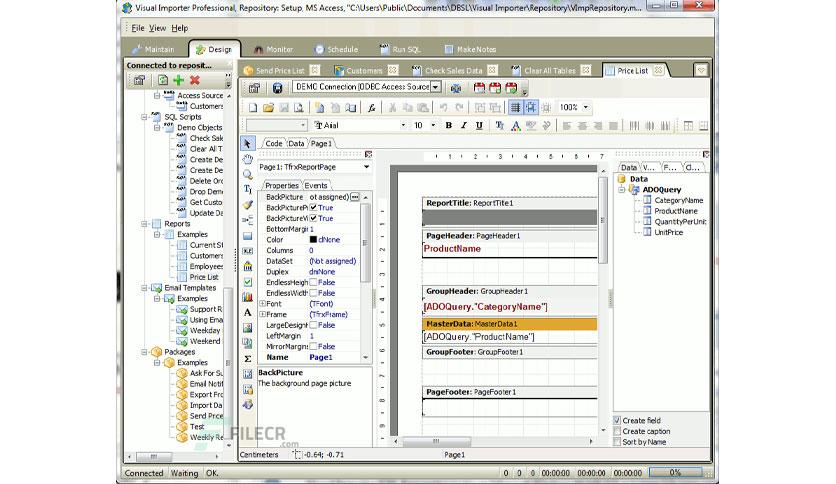Select the Price List report in the tree

(x=204, y=277)
